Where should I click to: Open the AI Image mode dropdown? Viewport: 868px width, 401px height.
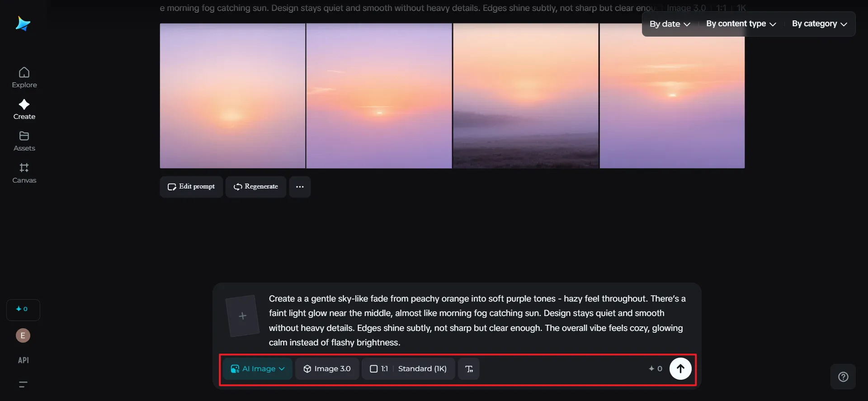(258, 369)
